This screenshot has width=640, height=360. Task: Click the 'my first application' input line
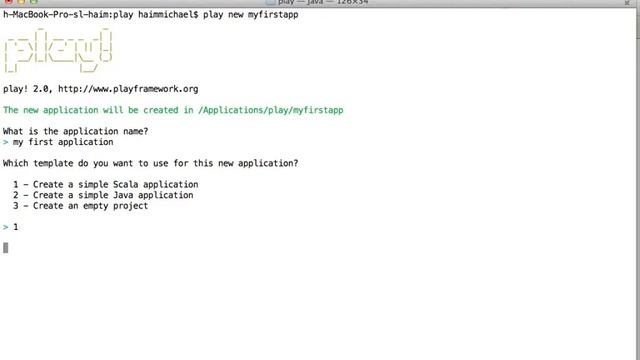[58, 142]
